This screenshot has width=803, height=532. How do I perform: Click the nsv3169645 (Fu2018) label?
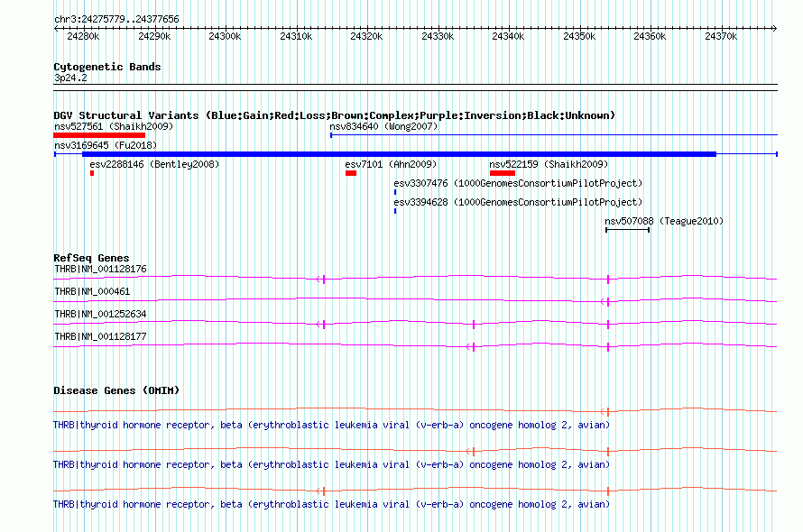(x=106, y=145)
